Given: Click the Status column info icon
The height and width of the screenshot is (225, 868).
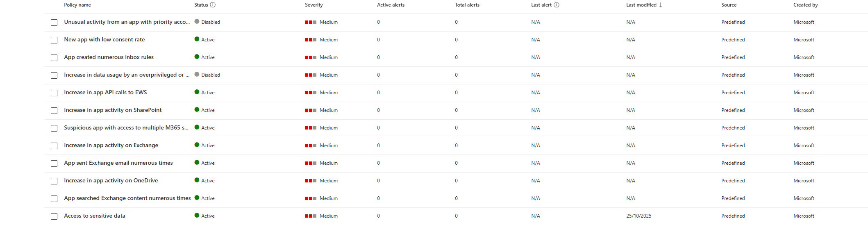Looking at the screenshot, I should (x=213, y=5).
